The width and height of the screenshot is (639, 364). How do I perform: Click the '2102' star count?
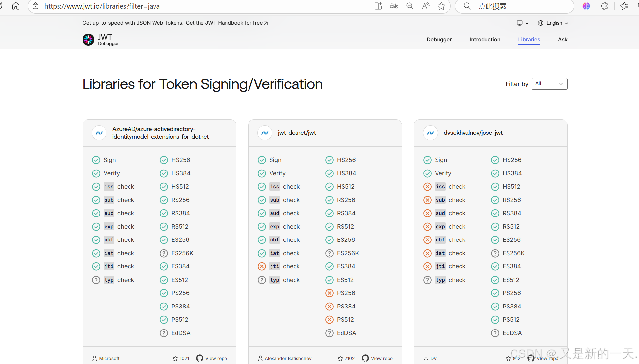[350, 358]
